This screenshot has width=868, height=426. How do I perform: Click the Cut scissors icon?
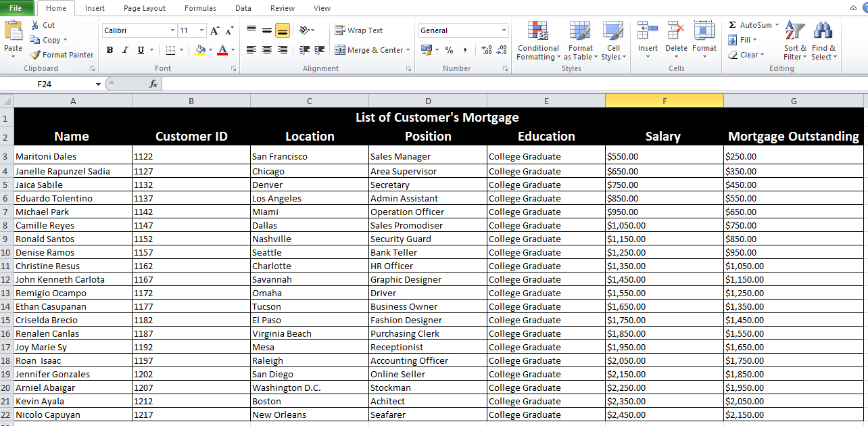click(x=35, y=25)
